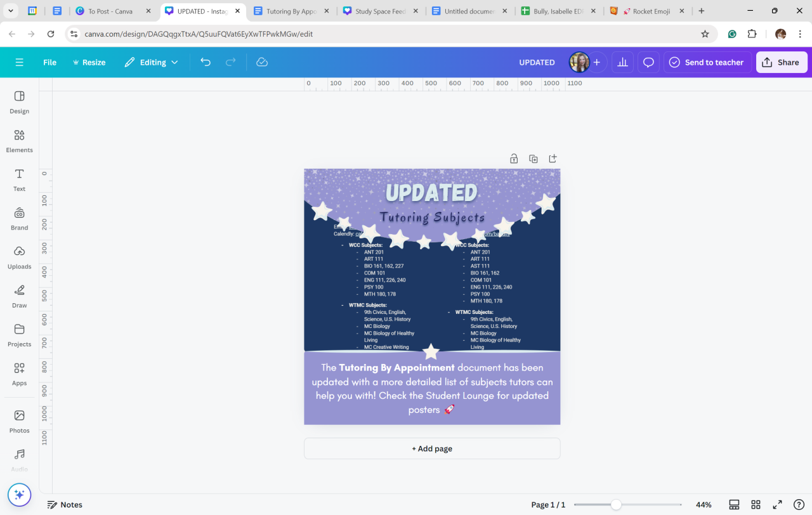This screenshot has height=515, width=812.
Task: Open a new browser tab
Action: pyautogui.click(x=702, y=11)
